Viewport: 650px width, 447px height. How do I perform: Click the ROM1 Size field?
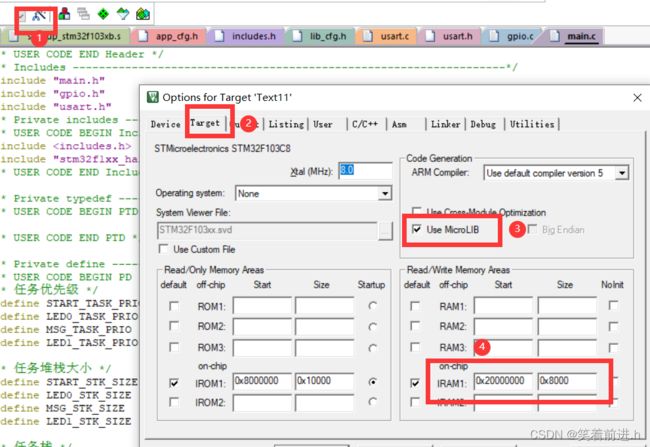tap(325, 306)
